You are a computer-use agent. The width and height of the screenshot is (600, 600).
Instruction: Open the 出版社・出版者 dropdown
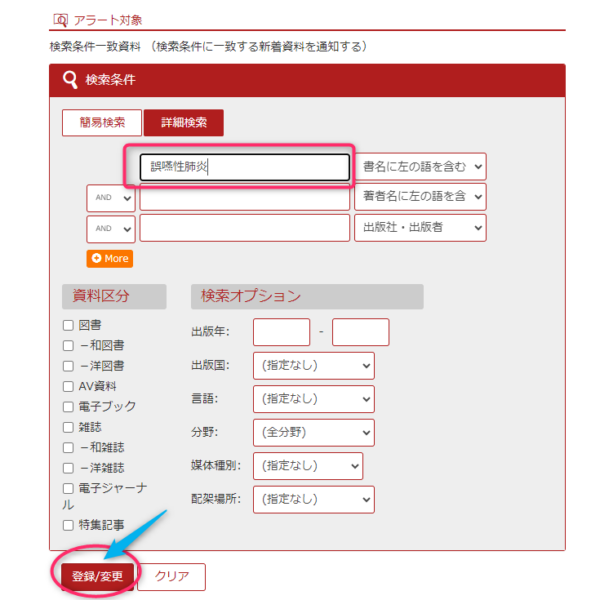(420, 228)
